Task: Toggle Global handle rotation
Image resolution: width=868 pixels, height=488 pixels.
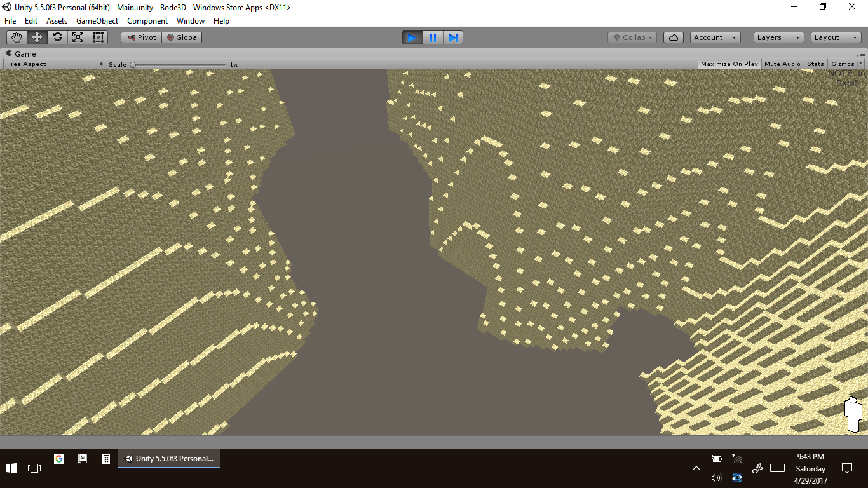Action: 182,37
